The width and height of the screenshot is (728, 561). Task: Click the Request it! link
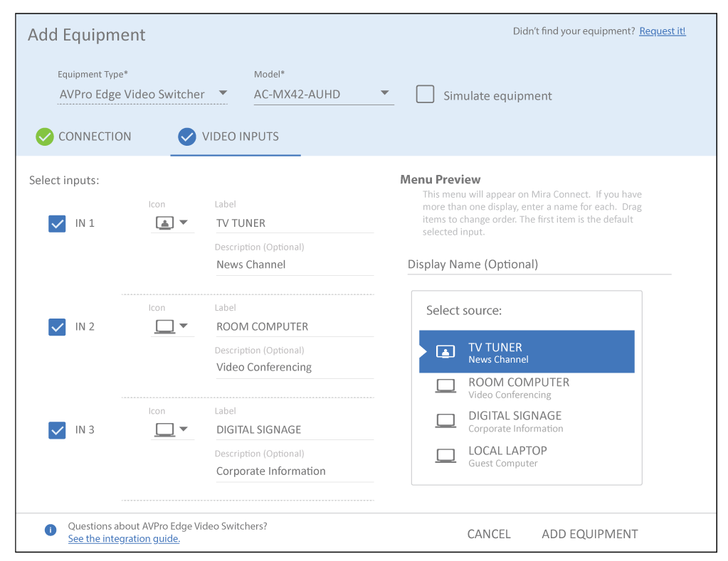click(x=662, y=31)
